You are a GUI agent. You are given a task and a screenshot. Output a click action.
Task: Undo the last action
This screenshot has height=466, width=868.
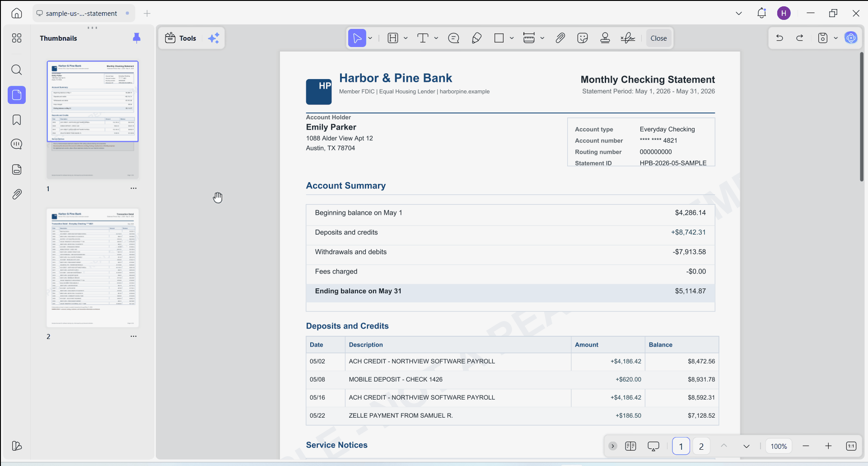[779, 38]
